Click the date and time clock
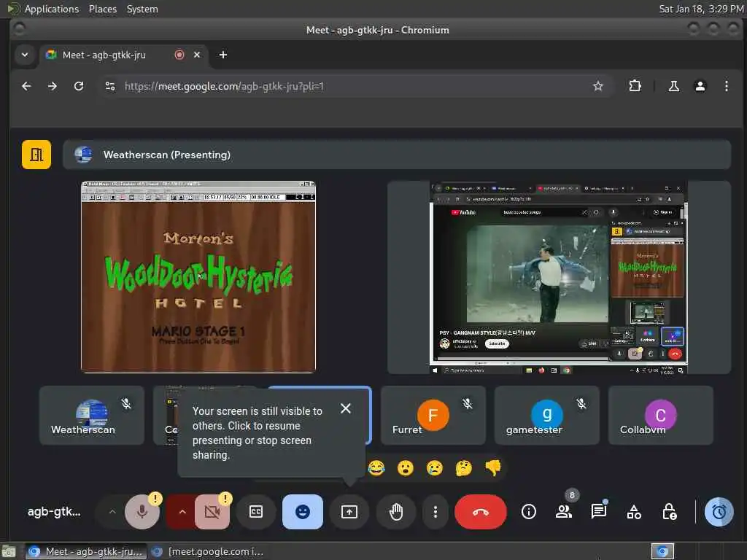This screenshot has width=747, height=560. coord(701,9)
